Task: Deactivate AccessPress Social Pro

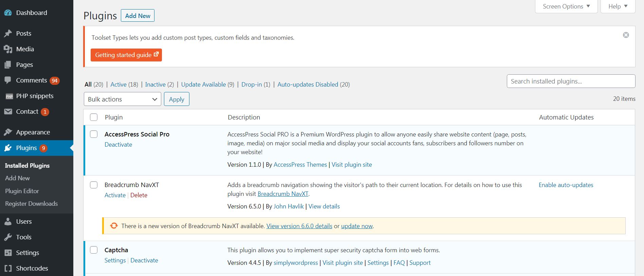Action: [118, 145]
